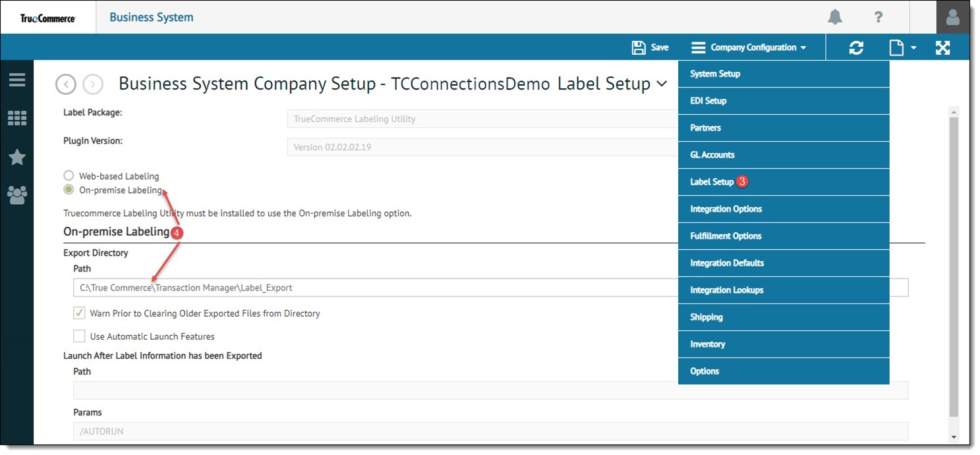Open Options menu entry
The image size is (980, 455).
784,371
